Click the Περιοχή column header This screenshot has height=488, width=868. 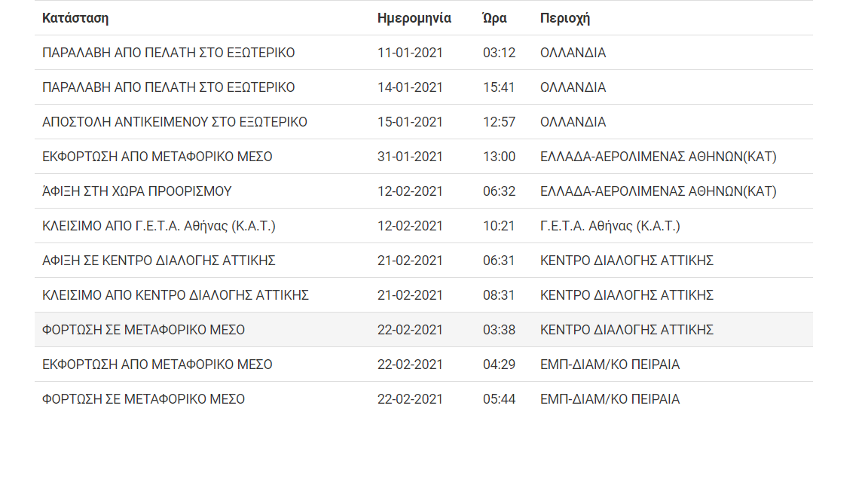pos(564,18)
